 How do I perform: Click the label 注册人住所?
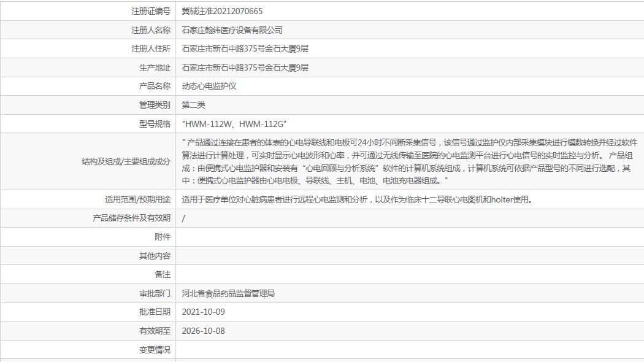[x=151, y=49]
